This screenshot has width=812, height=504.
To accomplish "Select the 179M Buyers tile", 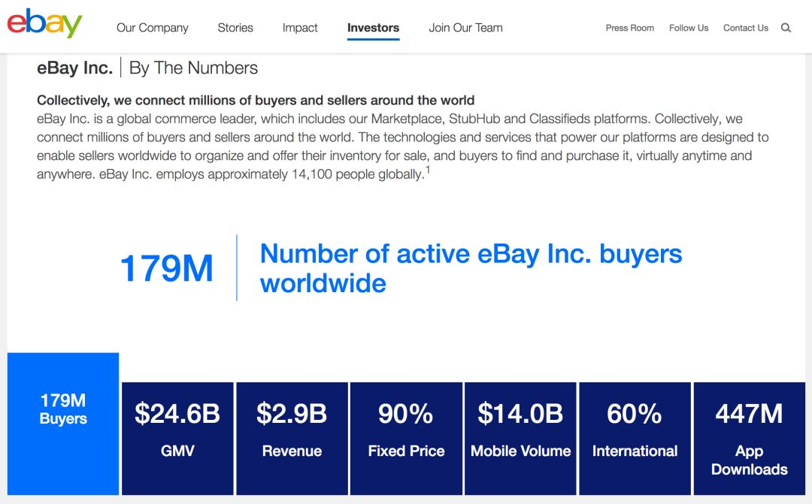I will pos(63,424).
